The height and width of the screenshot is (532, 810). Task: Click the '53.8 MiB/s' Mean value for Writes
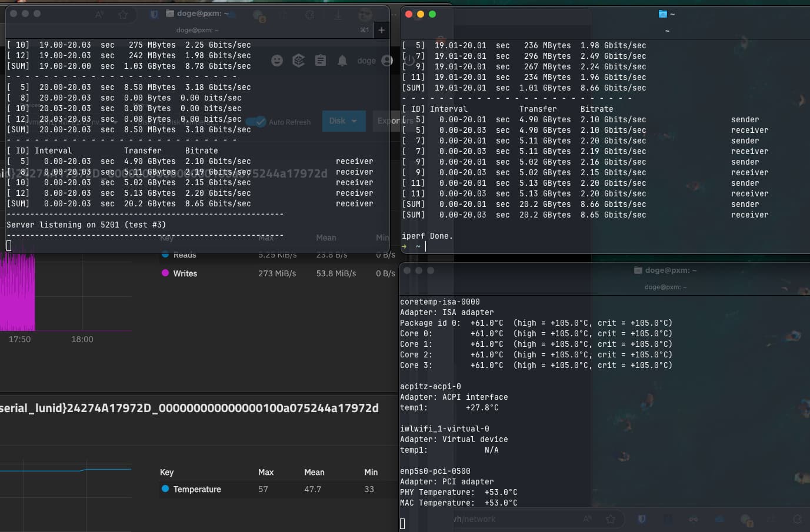336,273
